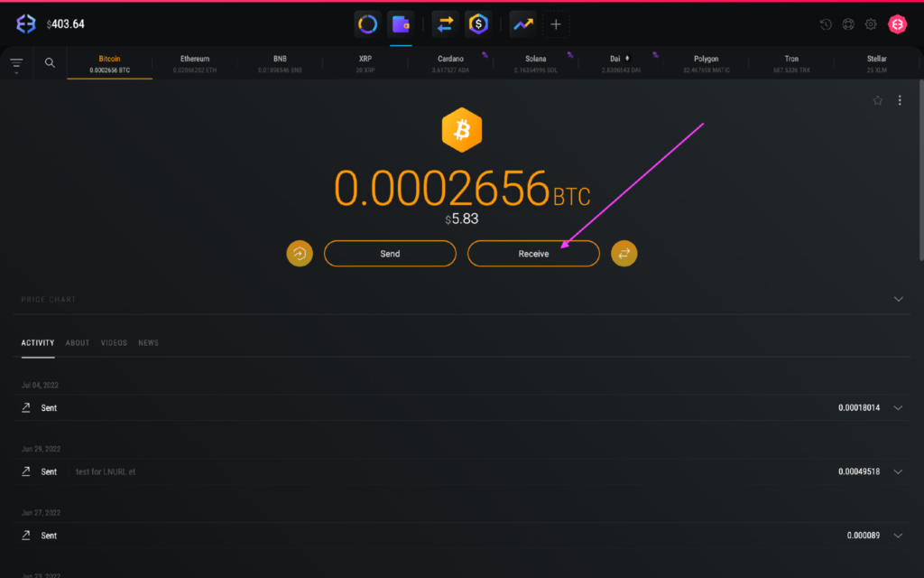The width and height of the screenshot is (924, 578).
Task: Open the asset filter sort icon
Action: 16,64
